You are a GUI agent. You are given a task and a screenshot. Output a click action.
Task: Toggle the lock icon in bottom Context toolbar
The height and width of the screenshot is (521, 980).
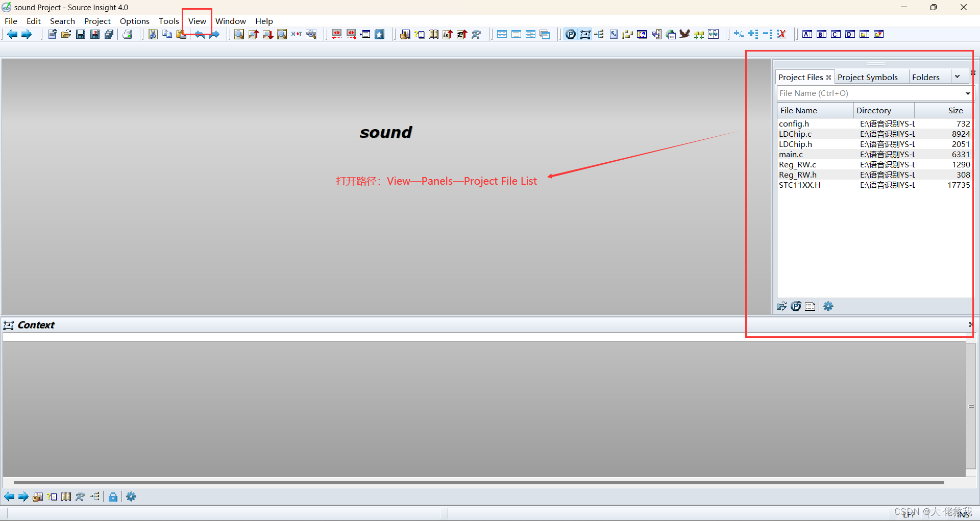point(113,496)
